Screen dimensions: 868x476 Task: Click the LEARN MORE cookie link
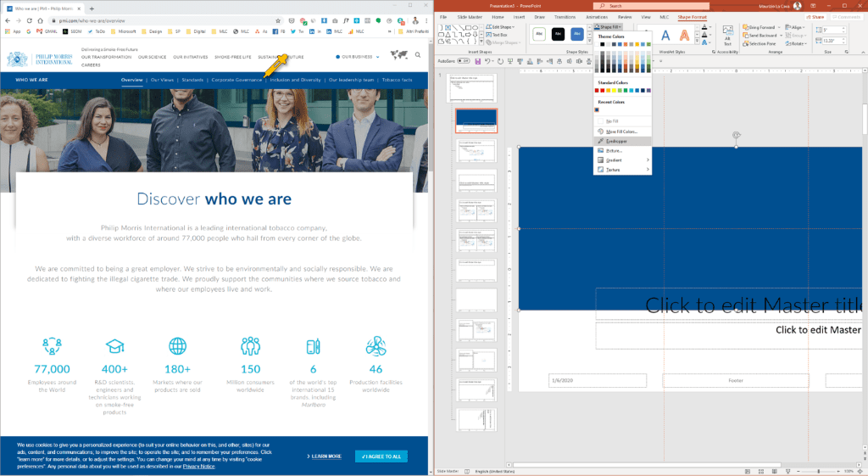click(x=325, y=456)
